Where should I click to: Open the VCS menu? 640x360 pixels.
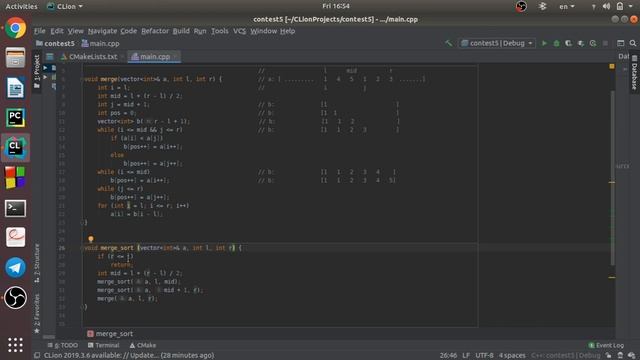[239, 31]
